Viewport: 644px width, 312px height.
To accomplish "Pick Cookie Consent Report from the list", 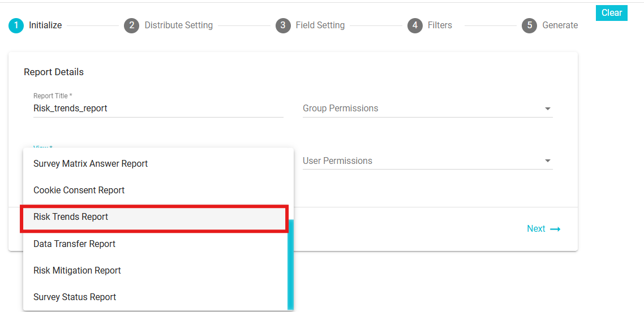I will coord(155,190).
